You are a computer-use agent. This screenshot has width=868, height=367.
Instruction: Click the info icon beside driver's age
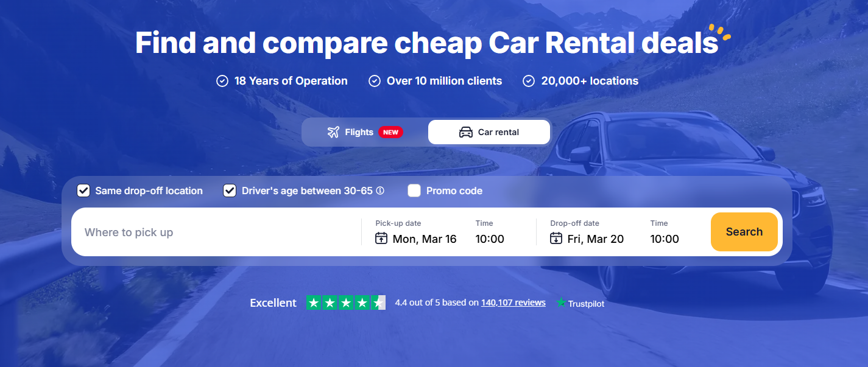[x=380, y=190]
